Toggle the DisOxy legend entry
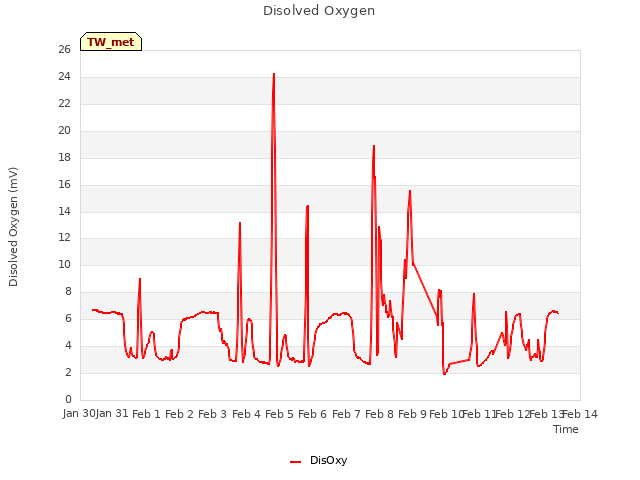The height and width of the screenshot is (480, 640). (318, 460)
